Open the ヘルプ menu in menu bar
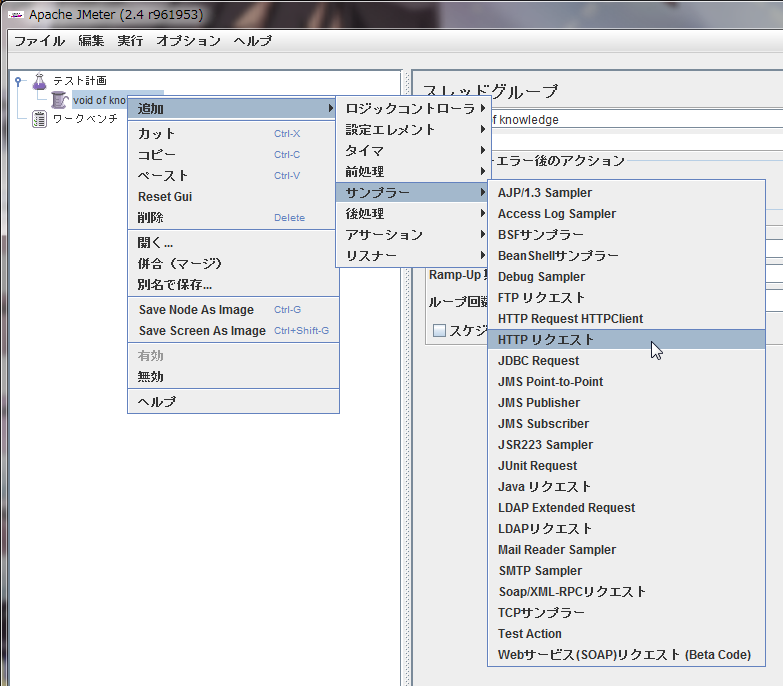Image resolution: width=783 pixels, height=686 pixels. (253, 40)
